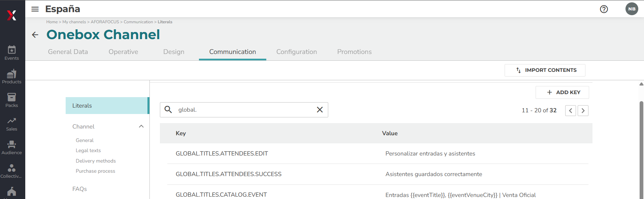The width and height of the screenshot is (644, 199).
Task: Go back with the left arrow
Action: [x=35, y=35]
